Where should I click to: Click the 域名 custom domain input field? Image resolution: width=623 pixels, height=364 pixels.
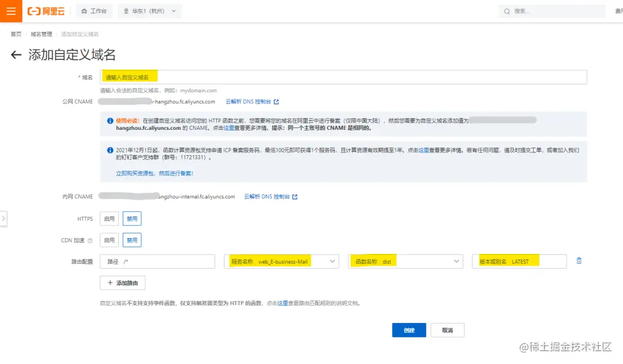(343, 77)
